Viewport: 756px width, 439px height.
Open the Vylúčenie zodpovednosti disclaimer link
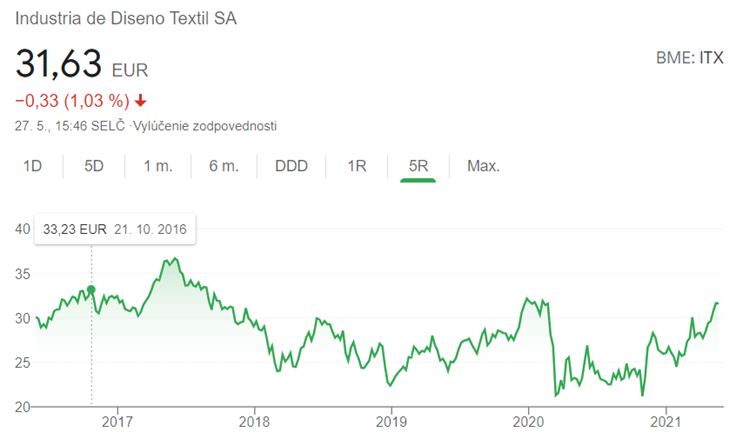click(x=223, y=126)
